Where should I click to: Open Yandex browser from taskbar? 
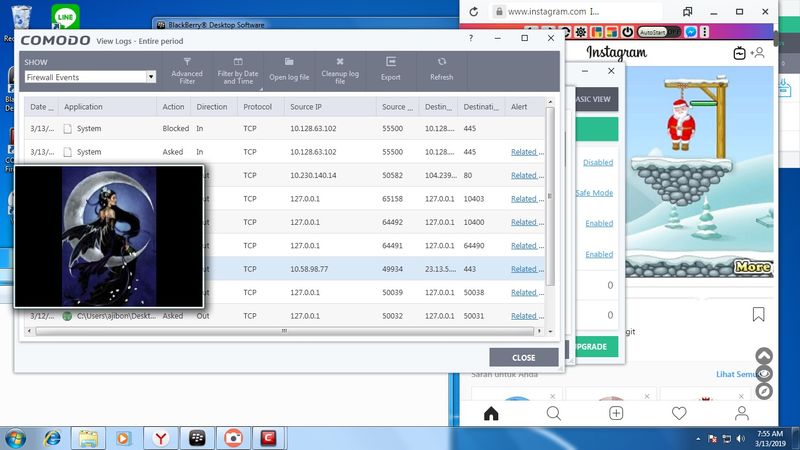[161, 438]
